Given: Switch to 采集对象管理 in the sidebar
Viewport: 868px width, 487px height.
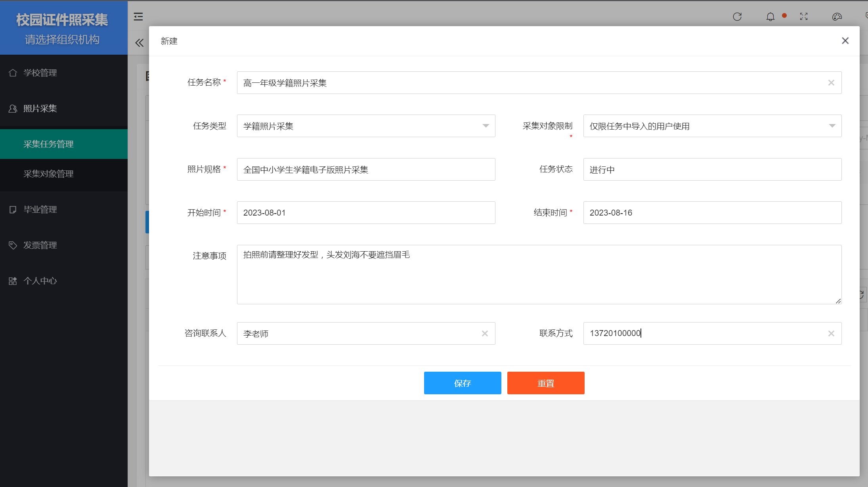Looking at the screenshot, I should [x=48, y=174].
